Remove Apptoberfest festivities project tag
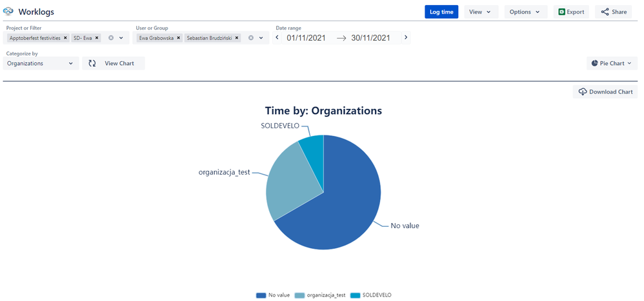The image size is (644, 301). click(65, 38)
